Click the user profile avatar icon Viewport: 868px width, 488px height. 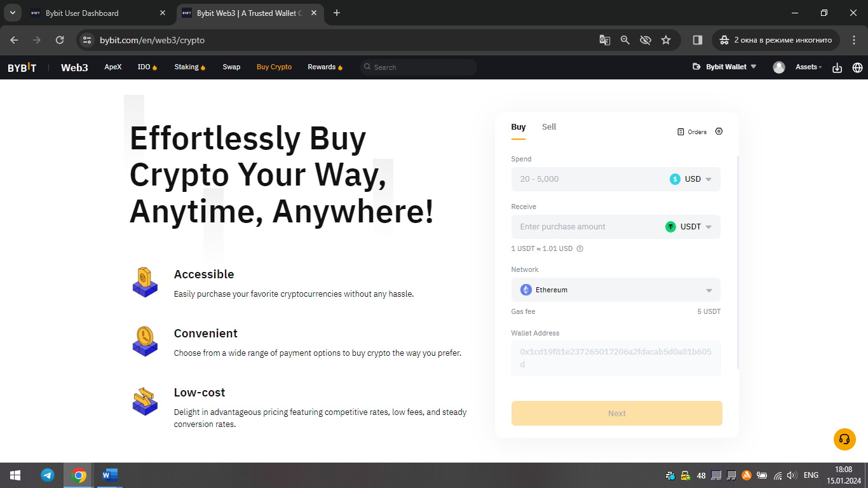coord(779,67)
